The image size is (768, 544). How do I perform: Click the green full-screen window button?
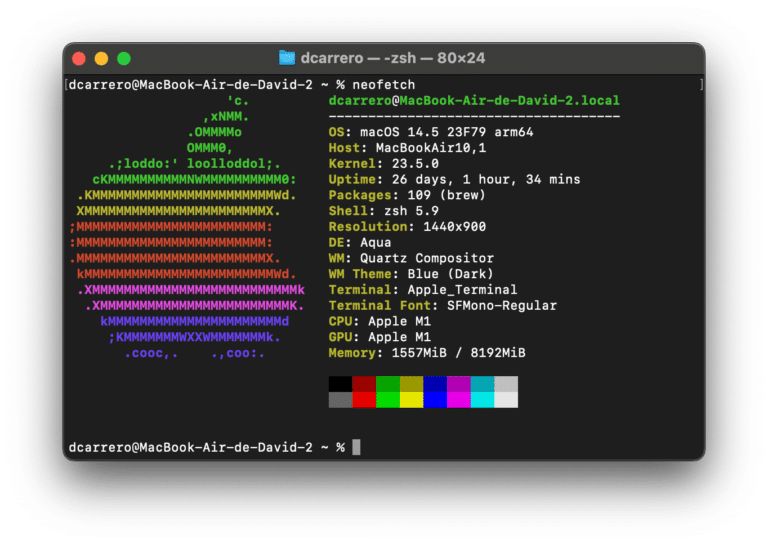tap(124, 59)
